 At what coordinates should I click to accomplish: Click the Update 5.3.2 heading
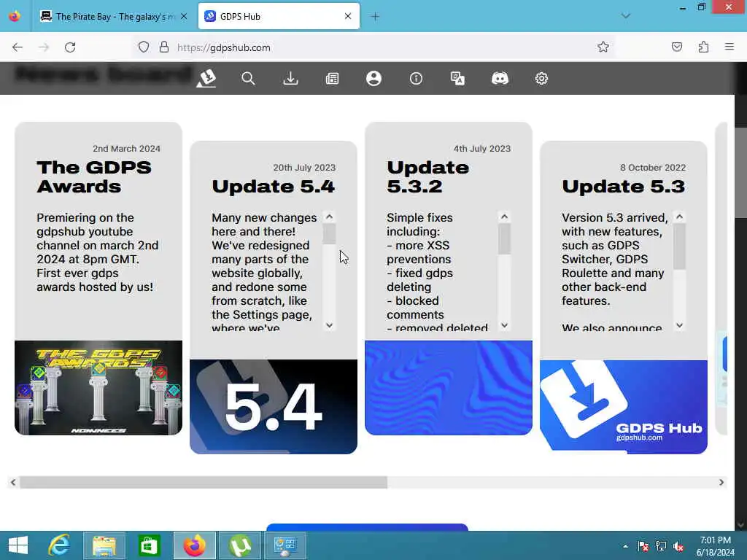427,176
